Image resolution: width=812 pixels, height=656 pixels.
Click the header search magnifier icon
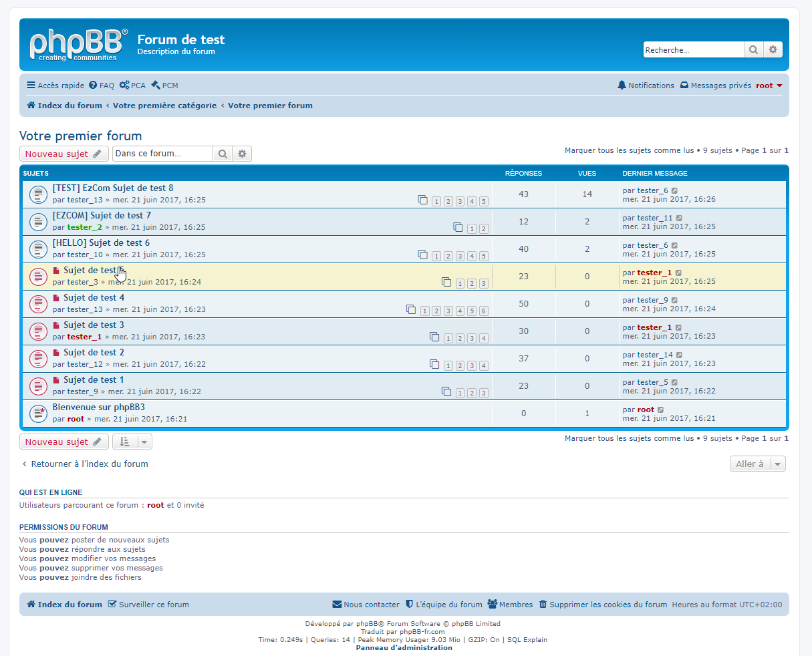(x=753, y=50)
